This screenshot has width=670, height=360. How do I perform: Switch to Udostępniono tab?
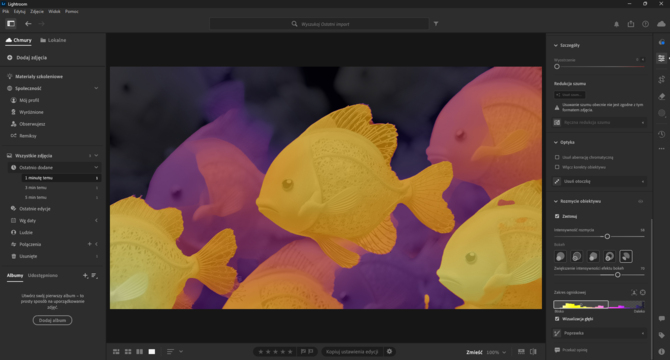(43, 275)
